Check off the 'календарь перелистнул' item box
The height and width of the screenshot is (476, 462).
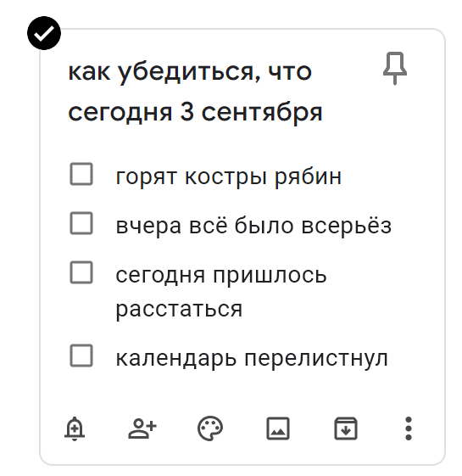(81, 356)
